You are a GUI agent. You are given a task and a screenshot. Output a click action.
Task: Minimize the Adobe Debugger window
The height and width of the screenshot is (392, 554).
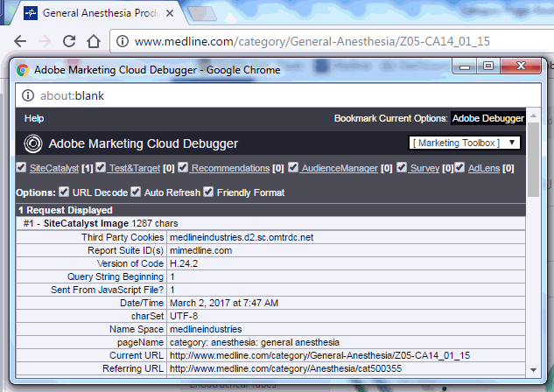465,66
